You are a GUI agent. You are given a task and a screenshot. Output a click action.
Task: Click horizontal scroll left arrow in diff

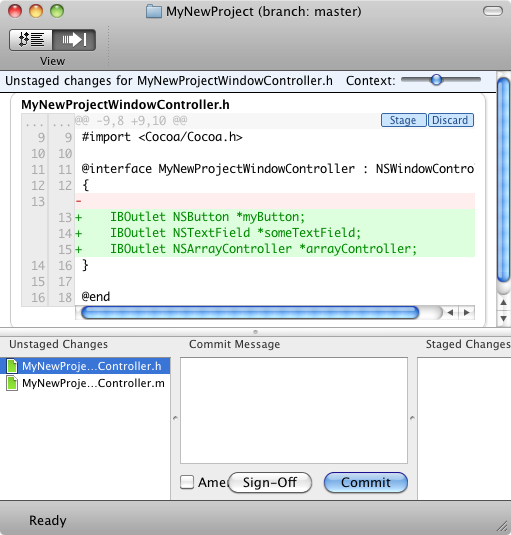450,313
